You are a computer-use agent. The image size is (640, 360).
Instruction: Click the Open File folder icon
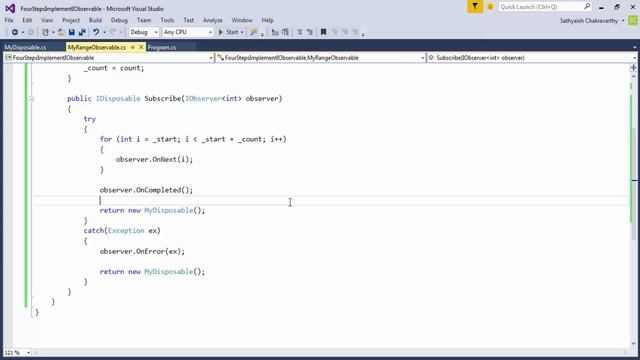tap(61, 32)
